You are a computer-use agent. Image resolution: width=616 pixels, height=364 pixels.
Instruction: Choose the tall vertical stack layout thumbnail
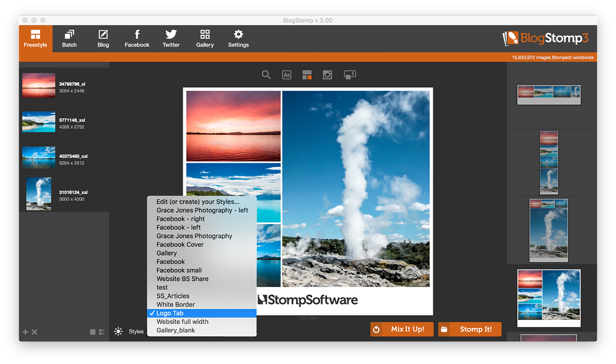point(549,163)
